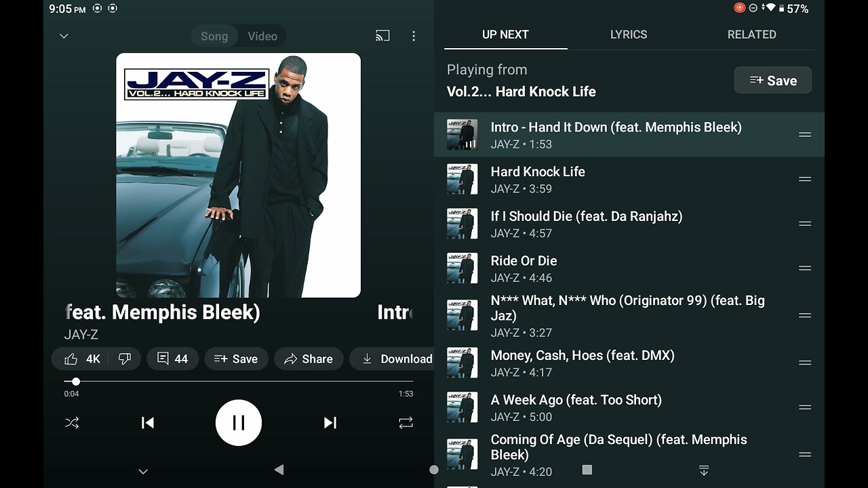
Task: Collapse the player with top-left chevron
Action: tap(64, 36)
